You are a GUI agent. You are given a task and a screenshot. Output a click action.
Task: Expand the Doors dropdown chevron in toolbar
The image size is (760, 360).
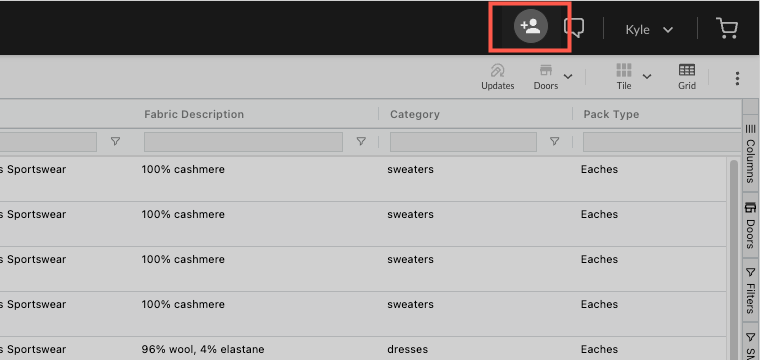[568, 77]
